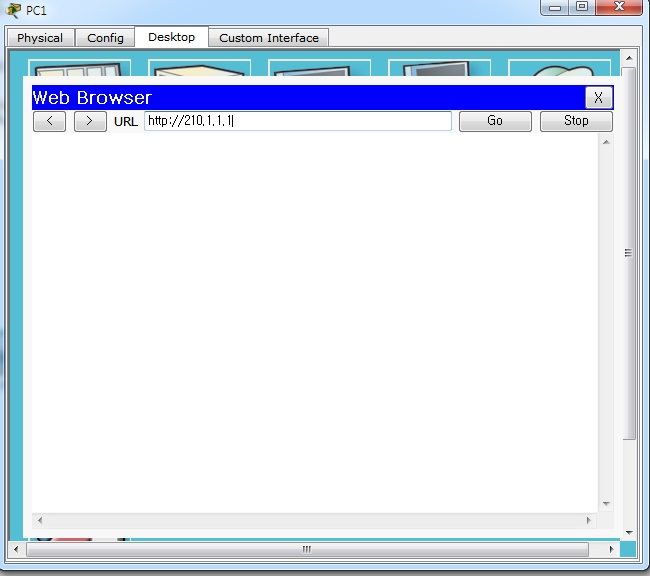The width and height of the screenshot is (650, 576).
Task: Open the Physical tab
Action: [40, 38]
